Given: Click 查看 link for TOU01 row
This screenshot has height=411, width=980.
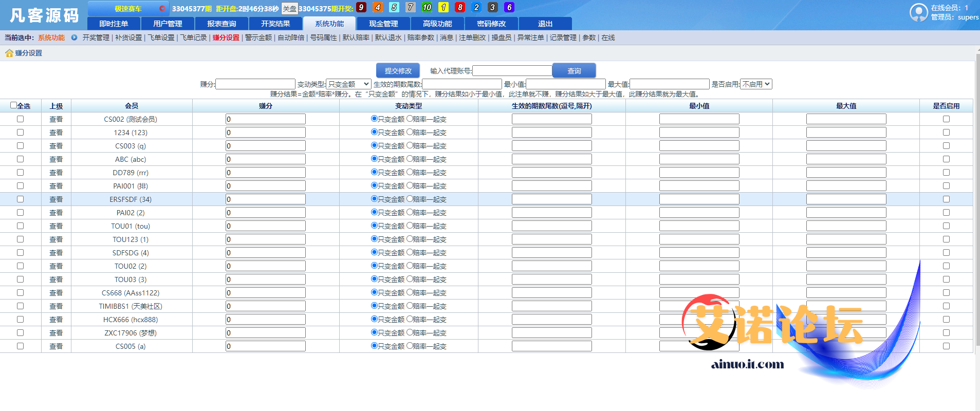Looking at the screenshot, I should 56,226.
